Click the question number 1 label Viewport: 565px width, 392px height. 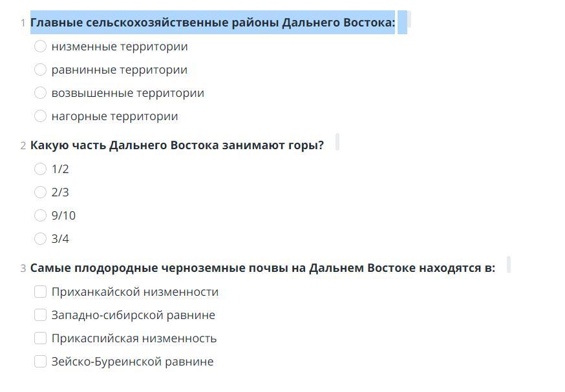(x=23, y=23)
